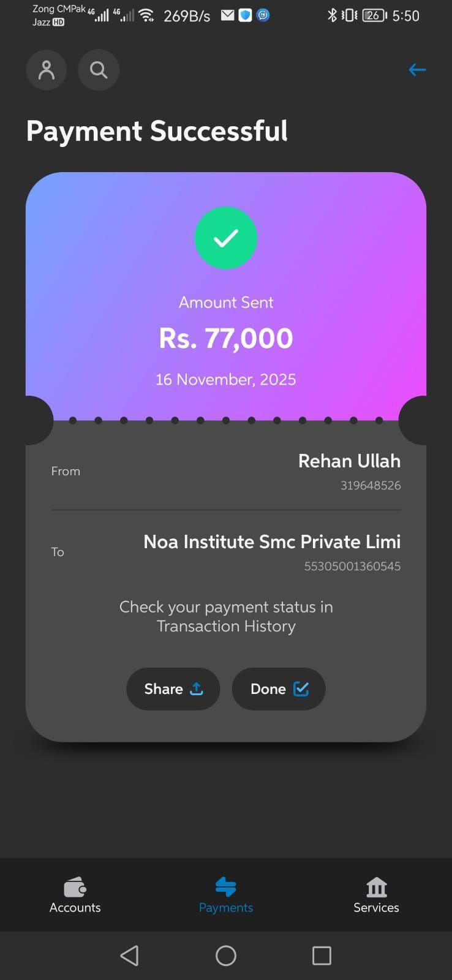This screenshot has width=452, height=980.
Task: Open recent apps with square button
Action: (x=322, y=956)
